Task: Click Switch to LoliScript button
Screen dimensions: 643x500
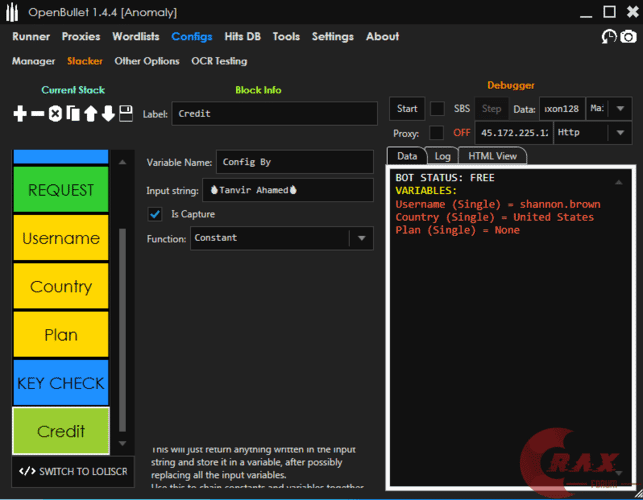Action: pos(73,471)
